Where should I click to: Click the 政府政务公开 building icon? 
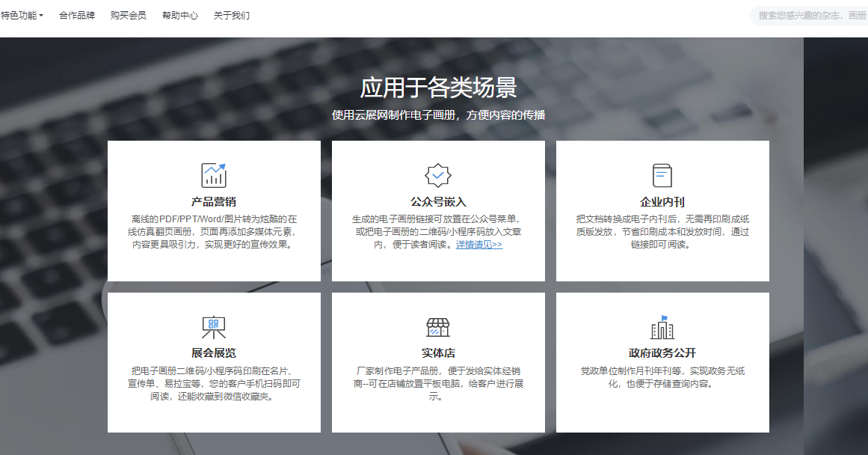(x=662, y=327)
